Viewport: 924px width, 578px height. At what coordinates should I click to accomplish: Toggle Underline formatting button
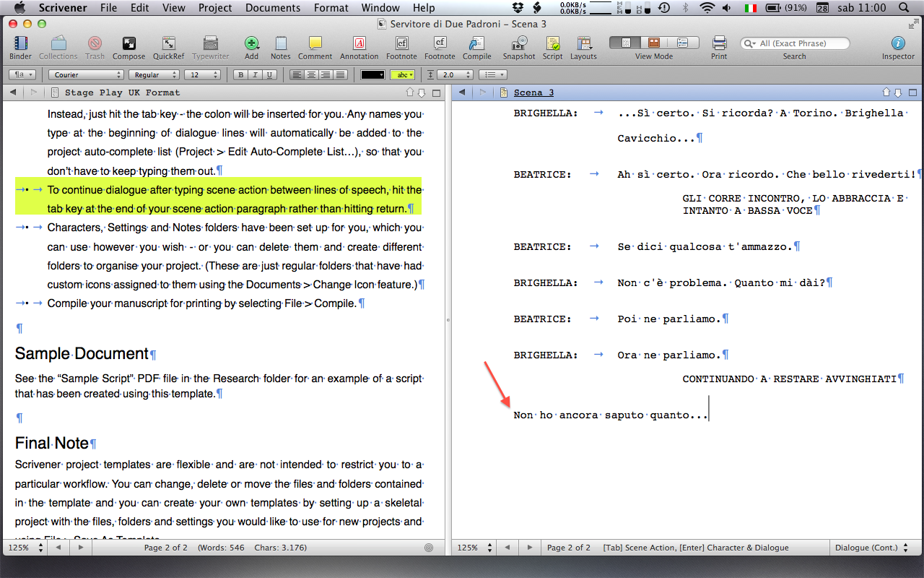click(270, 74)
